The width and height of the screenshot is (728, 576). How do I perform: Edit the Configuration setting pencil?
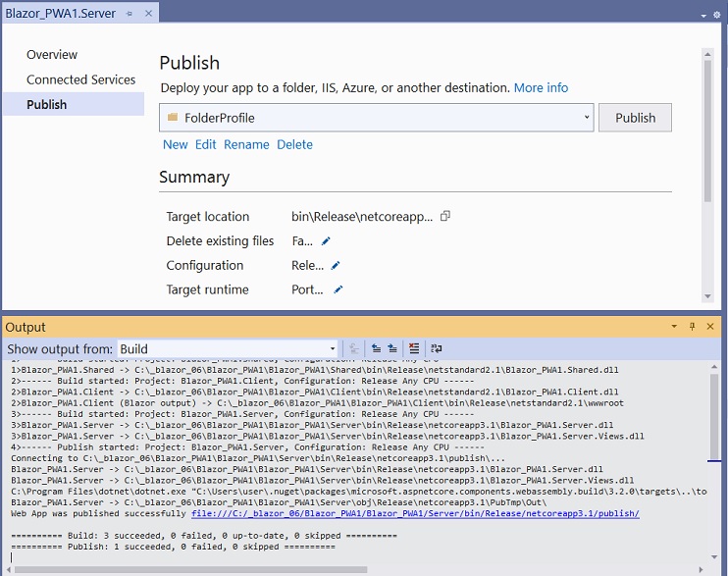(336, 265)
